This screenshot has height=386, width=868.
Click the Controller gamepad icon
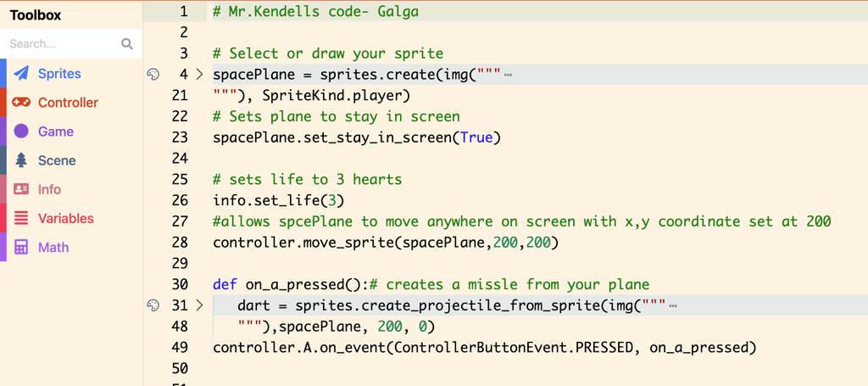pos(21,103)
